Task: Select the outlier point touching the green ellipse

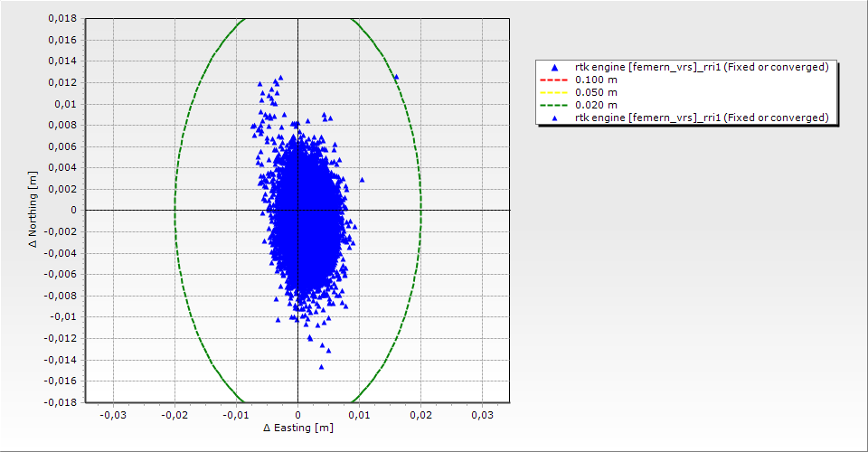Action: 396,78
